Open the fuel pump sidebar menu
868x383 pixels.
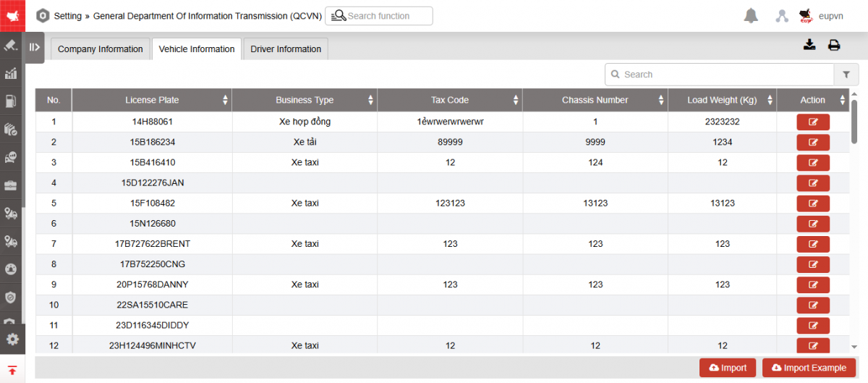coord(11,101)
